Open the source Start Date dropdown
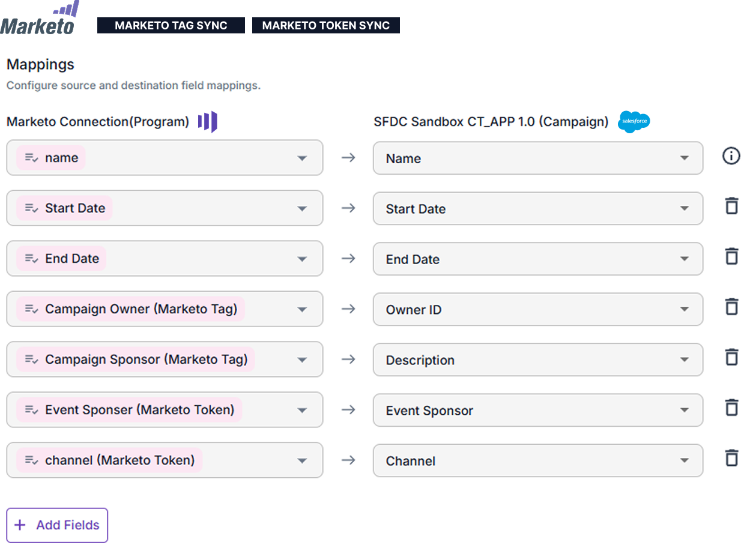The height and width of the screenshot is (551, 756). click(165, 208)
